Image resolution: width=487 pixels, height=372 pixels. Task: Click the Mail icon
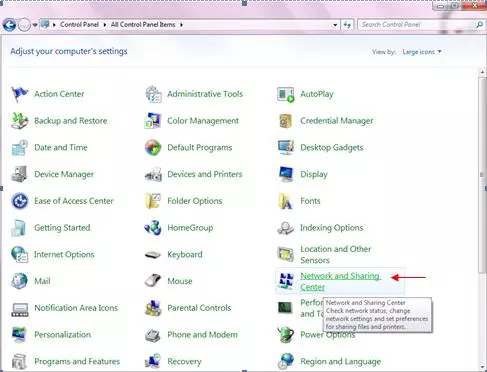[19, 281]
